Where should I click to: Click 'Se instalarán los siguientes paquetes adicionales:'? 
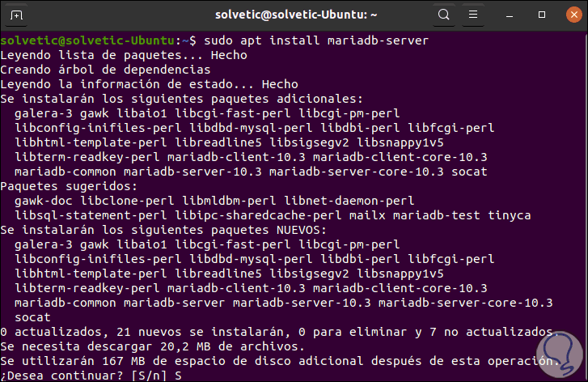click(x=182, y=99)
